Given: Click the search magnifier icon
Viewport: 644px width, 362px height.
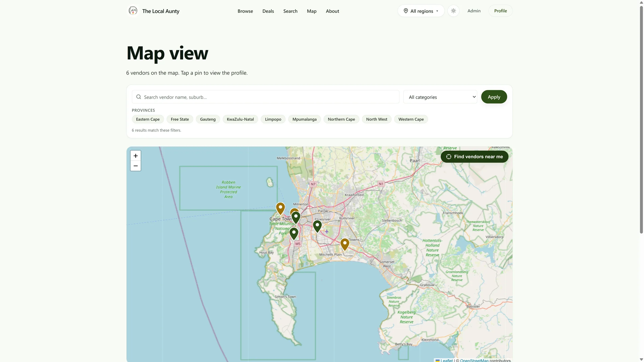Looking at the screenshot, I should point(138,97).
